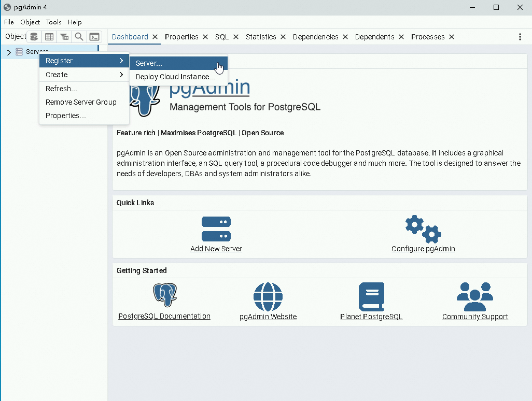Open the Configure pgAdmin gears icon
The image size is (532, 401).
(x=423, y=229)
